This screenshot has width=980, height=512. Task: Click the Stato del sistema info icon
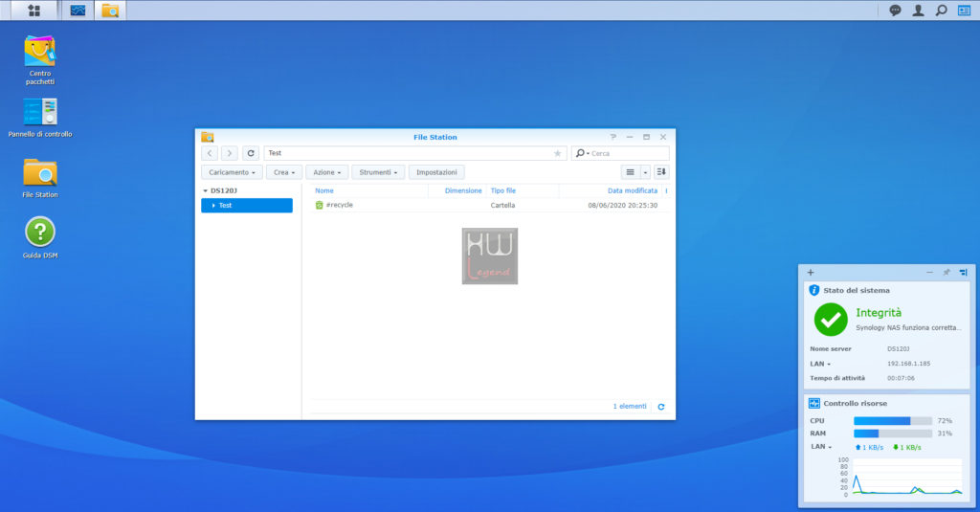(x=813, y=290)
